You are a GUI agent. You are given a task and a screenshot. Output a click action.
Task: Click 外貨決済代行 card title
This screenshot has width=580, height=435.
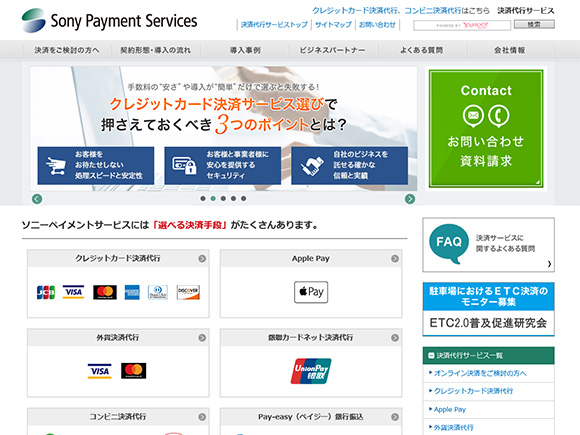pyautogui.click(x=118, y=337)
